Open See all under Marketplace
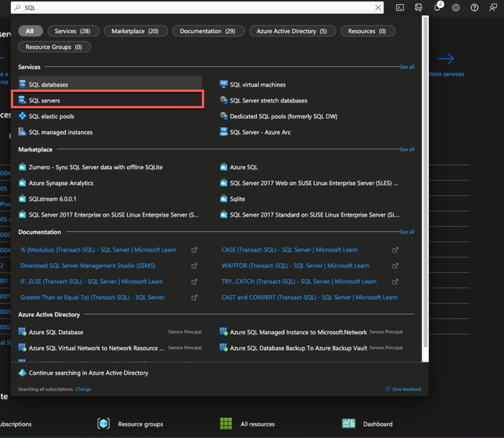Image resolution: width=504 pixels, height=438 pixels. pyautogui.click(x=406, y=149)
